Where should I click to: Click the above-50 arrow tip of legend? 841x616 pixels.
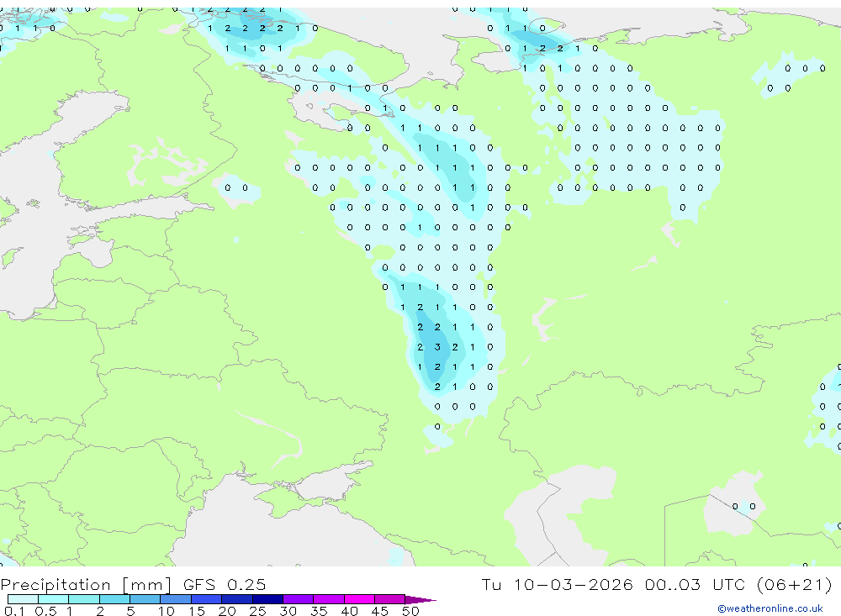(x=420, y=600)
